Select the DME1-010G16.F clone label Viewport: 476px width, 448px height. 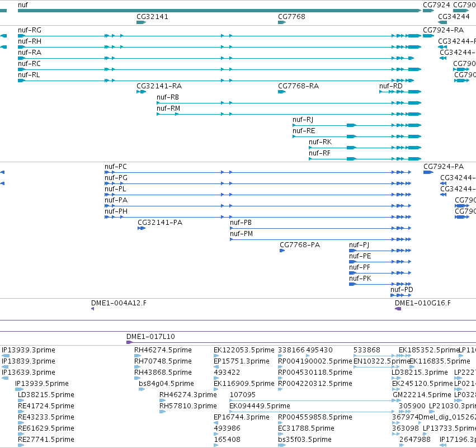423,303
